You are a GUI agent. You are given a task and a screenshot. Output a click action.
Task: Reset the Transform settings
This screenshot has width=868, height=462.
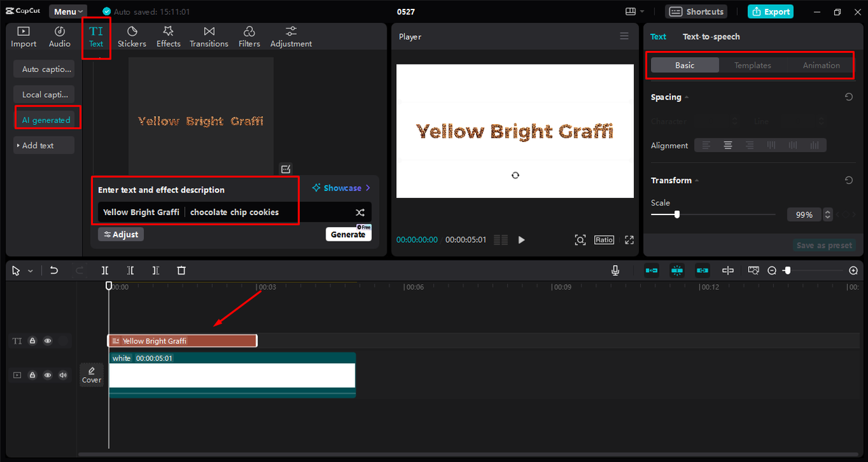pyautogui.click(x=848, y=180)
